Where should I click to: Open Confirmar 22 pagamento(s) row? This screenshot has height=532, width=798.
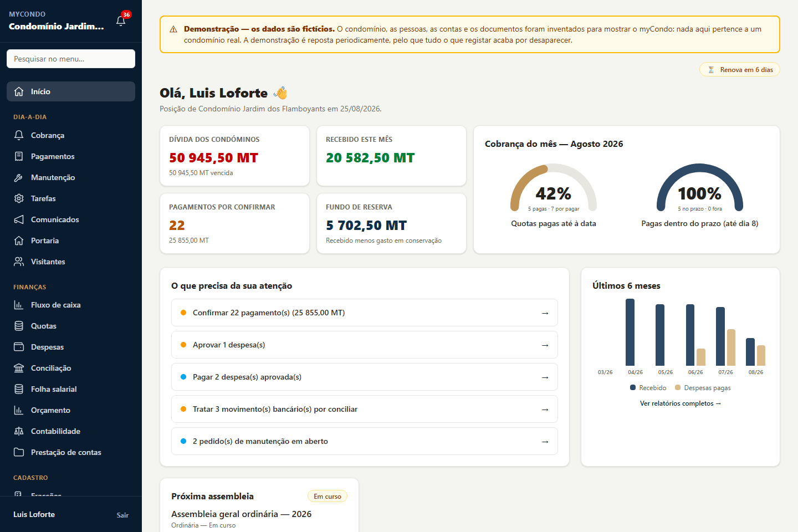point(365,313)
